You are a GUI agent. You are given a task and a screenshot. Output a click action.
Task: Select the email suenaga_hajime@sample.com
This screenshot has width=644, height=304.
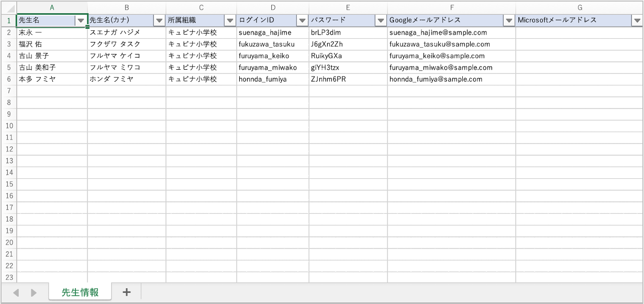point(451,32)
